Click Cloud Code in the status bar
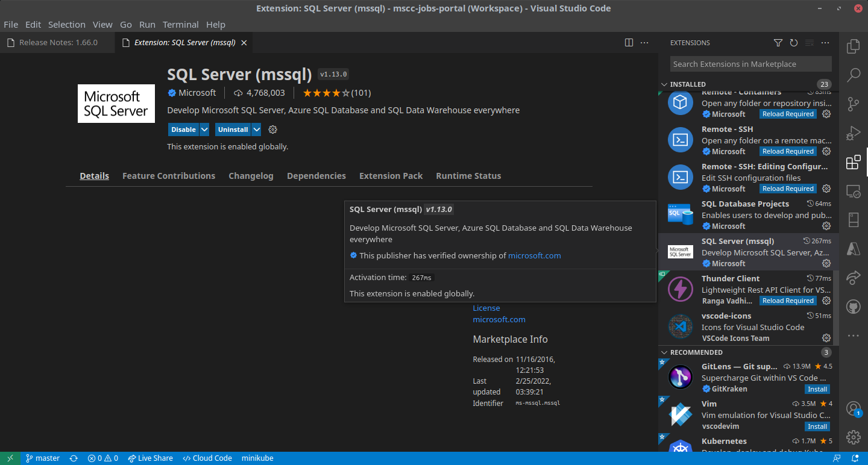This screenshot has height=465, width=868. click(207, 458)
